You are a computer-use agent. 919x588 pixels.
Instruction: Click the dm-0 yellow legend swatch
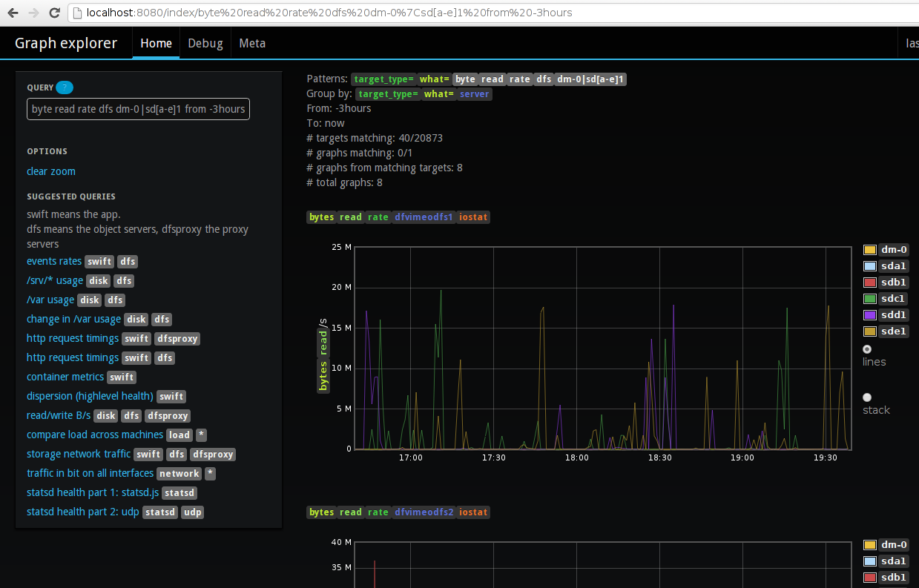coord(870,250)
